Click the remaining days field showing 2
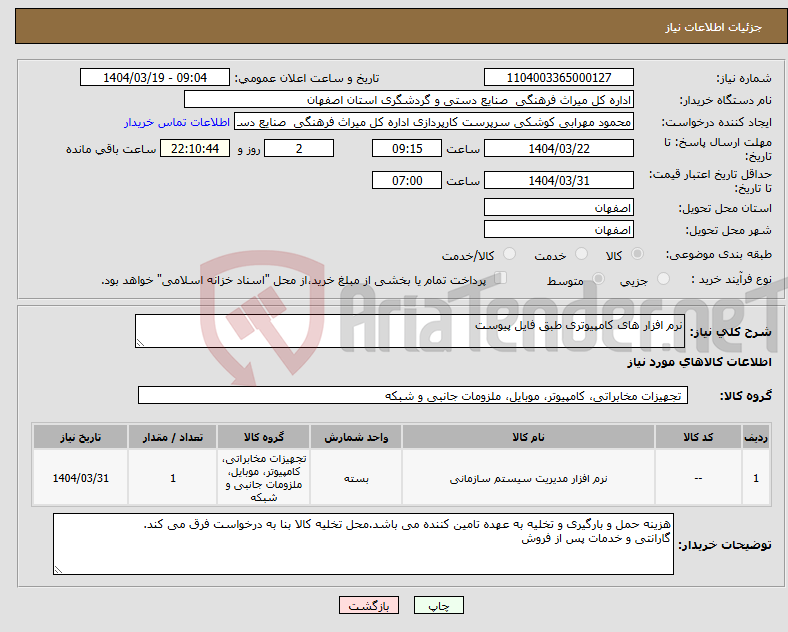The height and width of the screenshot is (632, 788). point(299,148)
